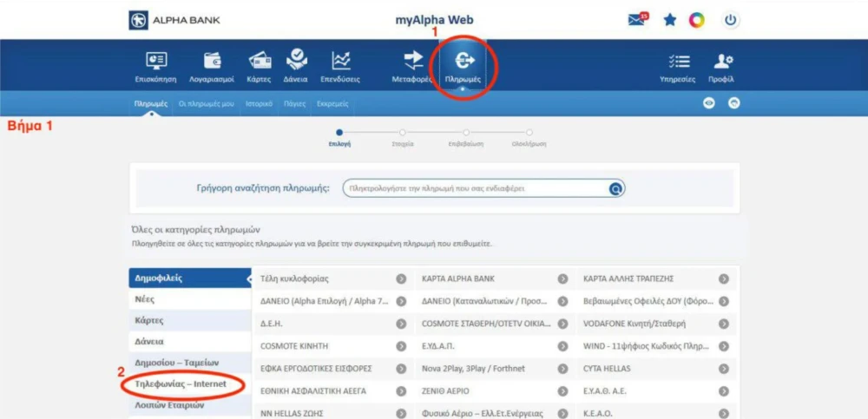Open the Επενδύσεις investments chart icon
Image resolution: width=868 pixels, height=419 pixels.
coord(340,60)
